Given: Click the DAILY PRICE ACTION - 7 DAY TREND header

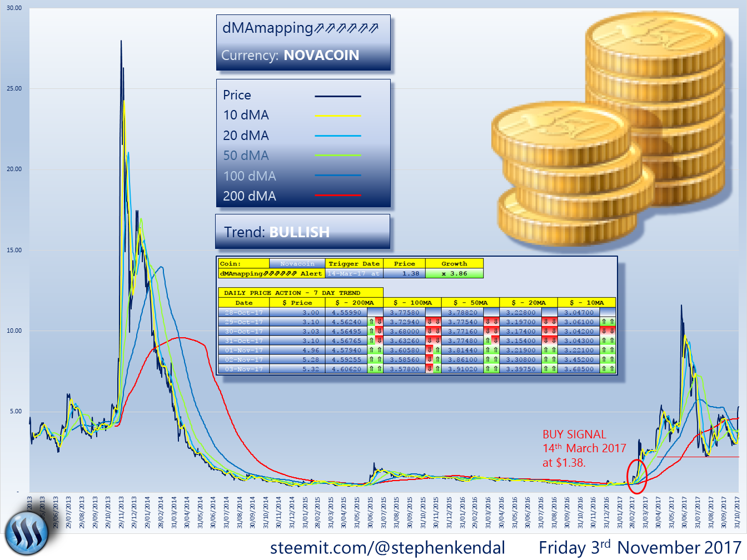Looking at the screenshot, I should tap(301, 293).
